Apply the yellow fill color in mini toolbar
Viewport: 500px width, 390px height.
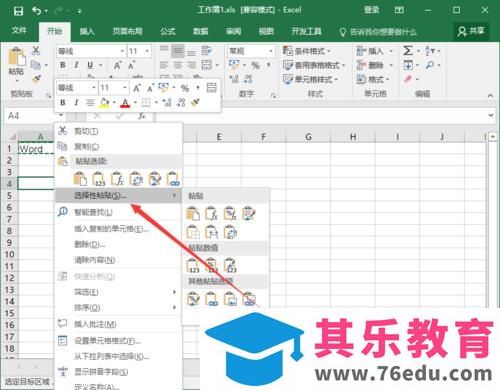[104, 103]
